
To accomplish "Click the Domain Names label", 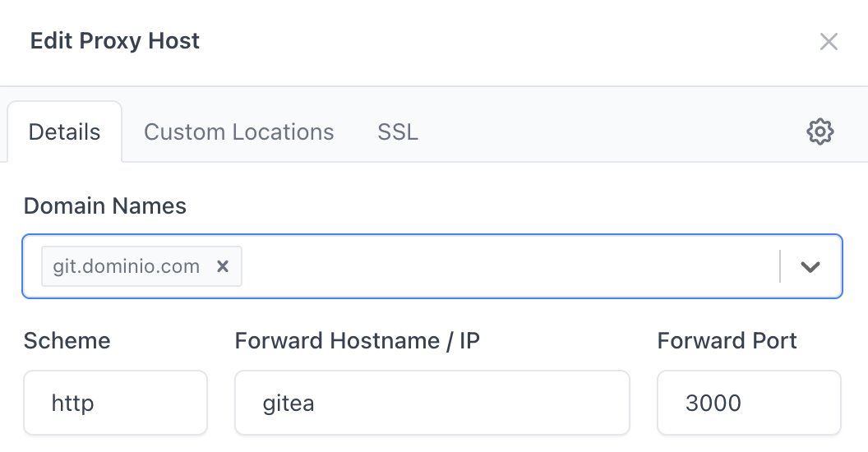I will click(x=105, y=205).
